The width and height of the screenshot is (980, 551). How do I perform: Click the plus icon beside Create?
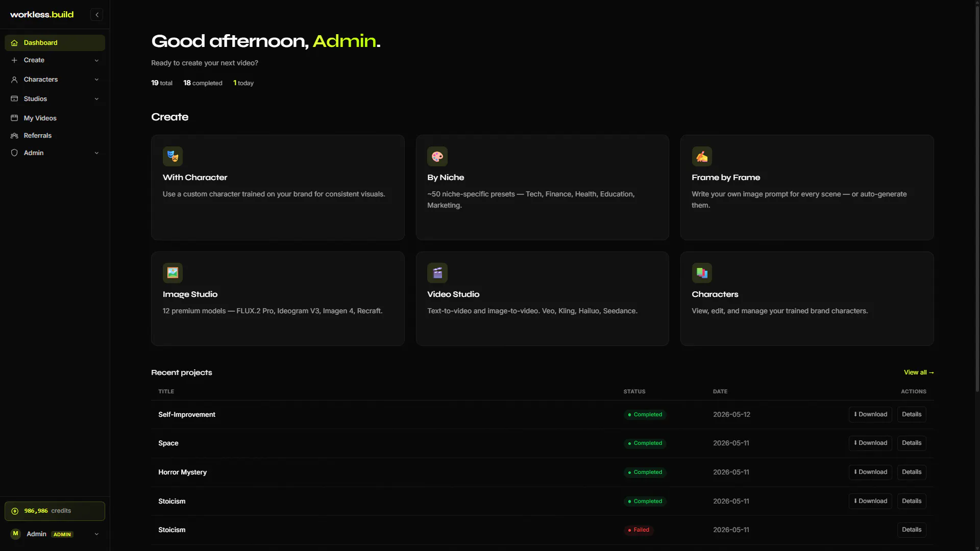(14, 60)
